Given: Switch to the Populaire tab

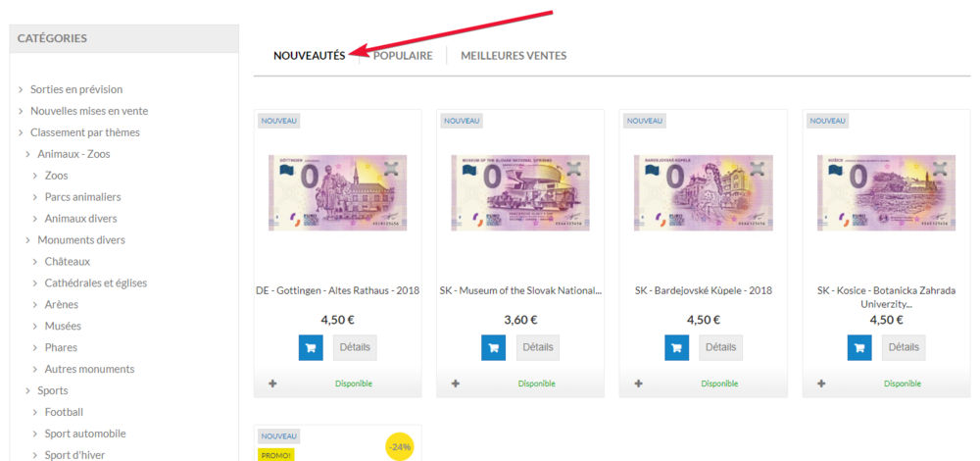Looking at the screenshot, I should pyautogui.click(x=403, y=56).
